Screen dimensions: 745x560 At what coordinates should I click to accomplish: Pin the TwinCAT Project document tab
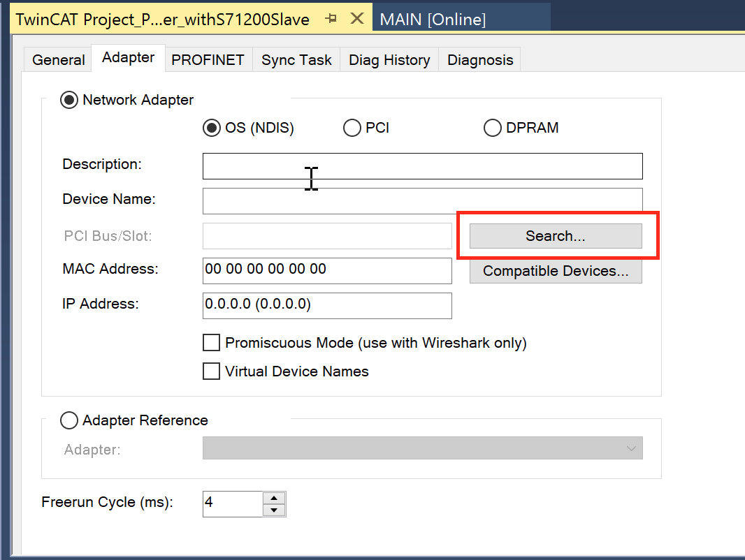click(331, 19)
